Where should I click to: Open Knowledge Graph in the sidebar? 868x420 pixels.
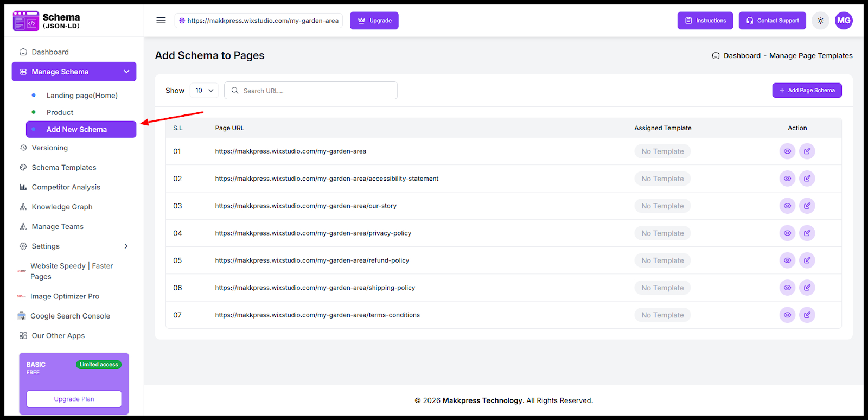(62, 207)
